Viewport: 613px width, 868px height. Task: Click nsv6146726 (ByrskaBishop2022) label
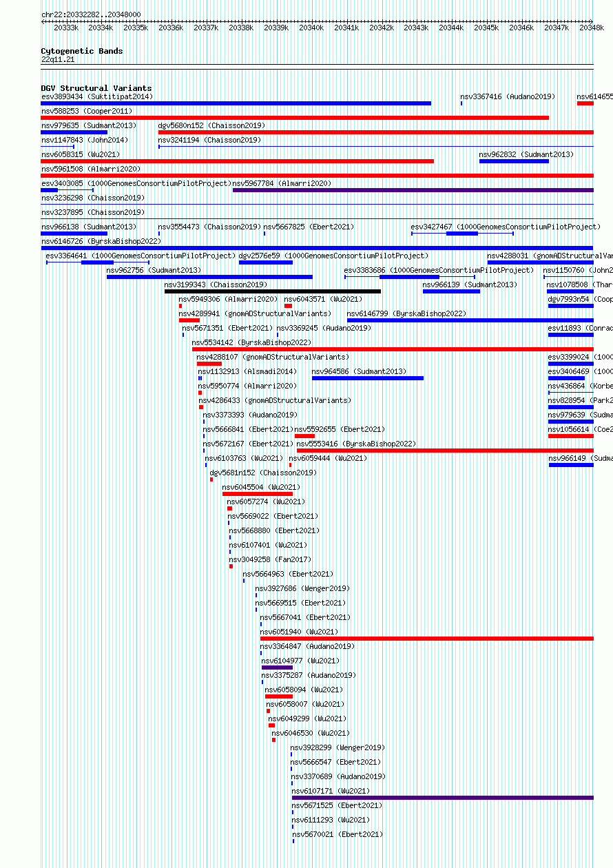click(101, 242)
